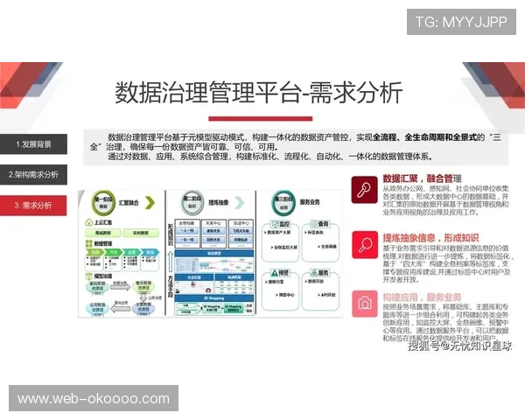525x420 pixels.
Task: Click the heading 提炼抽象信息，形成知识
Action: point(430,238)
